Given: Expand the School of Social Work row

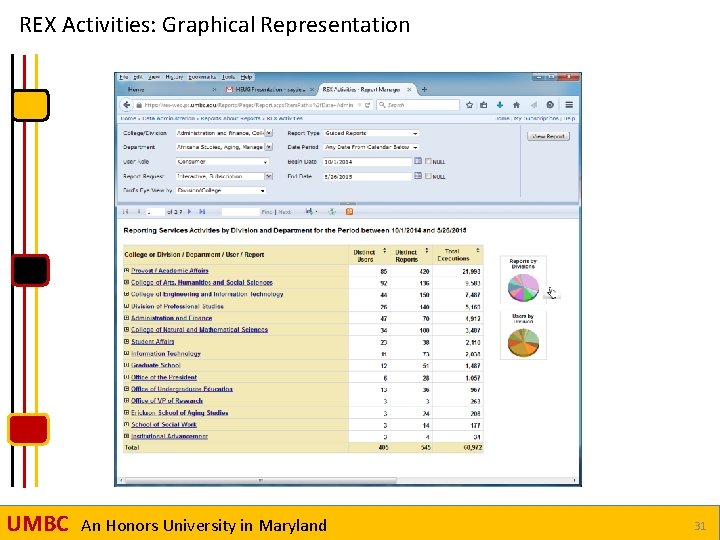Looking at the screenshot, I should coord(127,424).
